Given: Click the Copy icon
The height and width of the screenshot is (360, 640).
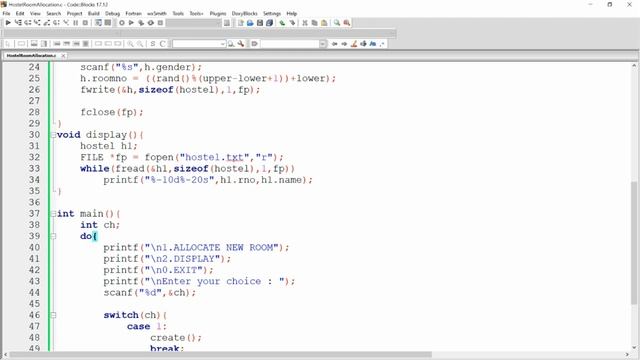Looking at the screenshot, I should [x=315, y=23].
